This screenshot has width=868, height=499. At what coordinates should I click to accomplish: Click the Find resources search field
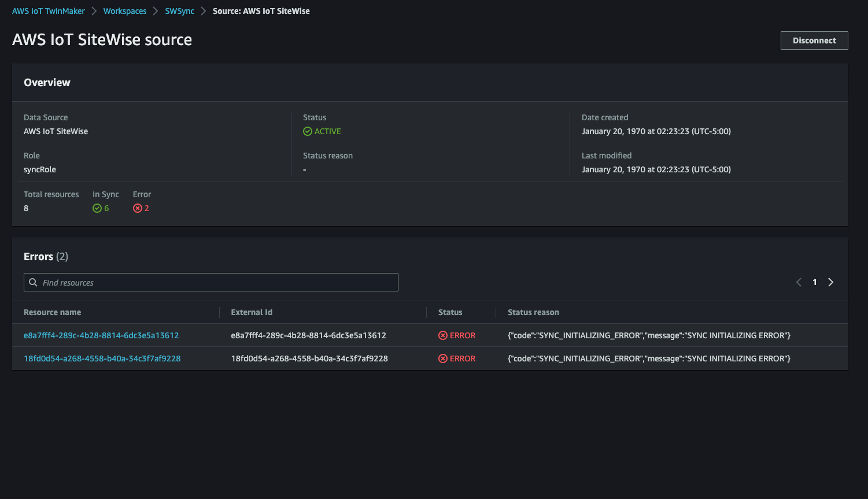[x=210, y=282]
